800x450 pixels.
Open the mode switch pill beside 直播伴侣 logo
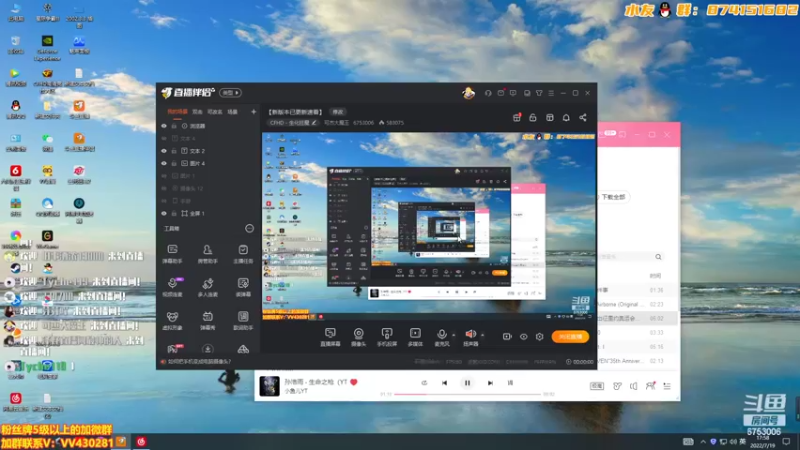point(231,93)
